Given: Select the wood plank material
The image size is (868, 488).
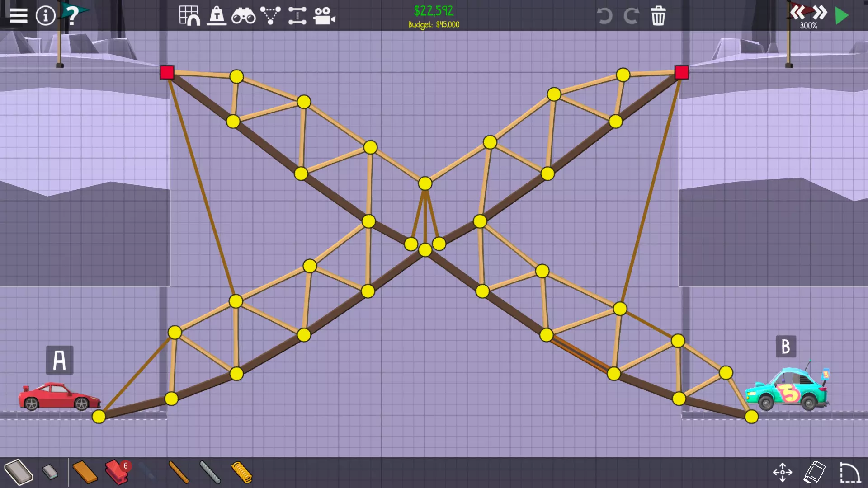Looking at the screenshot, I should tap(85, 472).
